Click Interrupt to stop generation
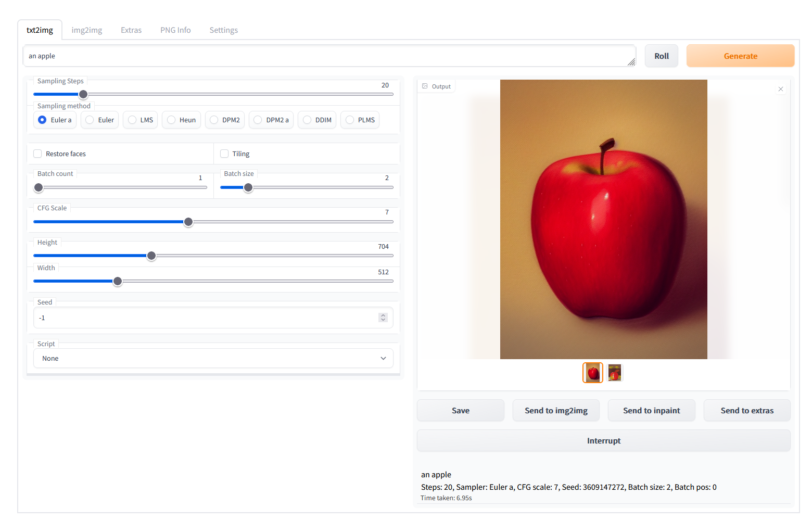Image resolution: width=812 pixels, height=520 pixels. tap(603, 440)
